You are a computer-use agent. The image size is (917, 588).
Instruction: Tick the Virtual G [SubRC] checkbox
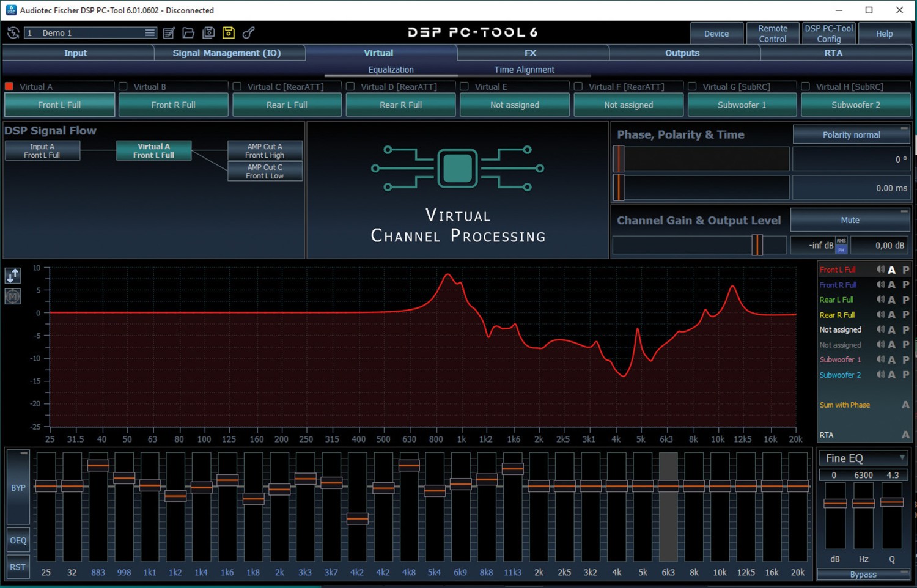(x=692, y=87)
